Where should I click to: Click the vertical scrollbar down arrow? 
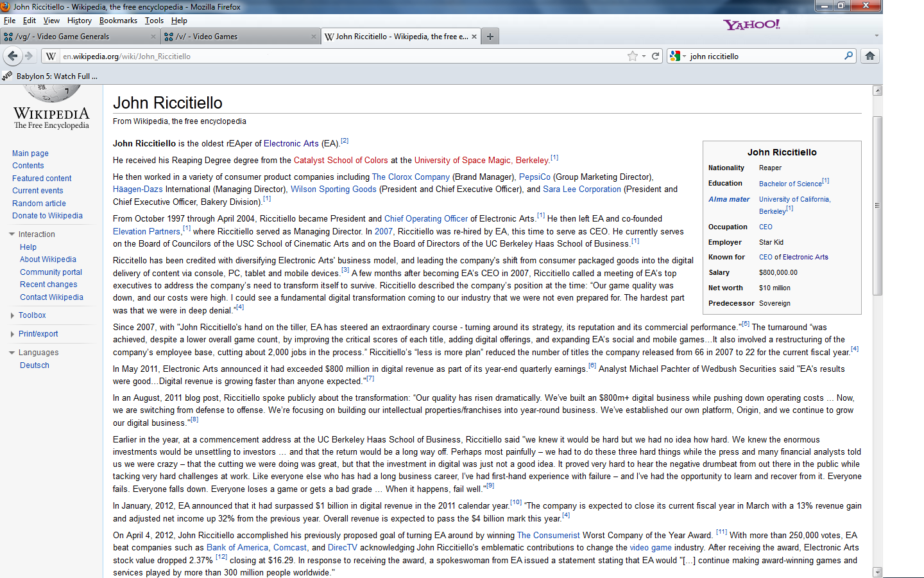click(878, 572)
